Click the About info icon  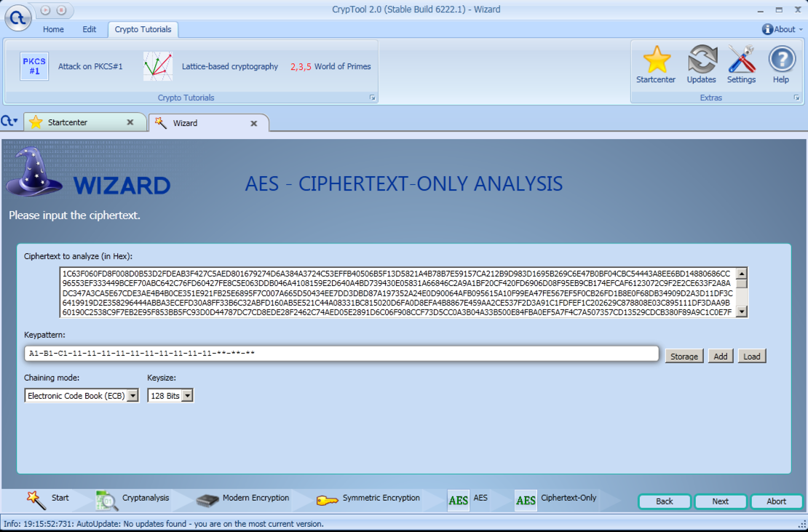(767, 29)
